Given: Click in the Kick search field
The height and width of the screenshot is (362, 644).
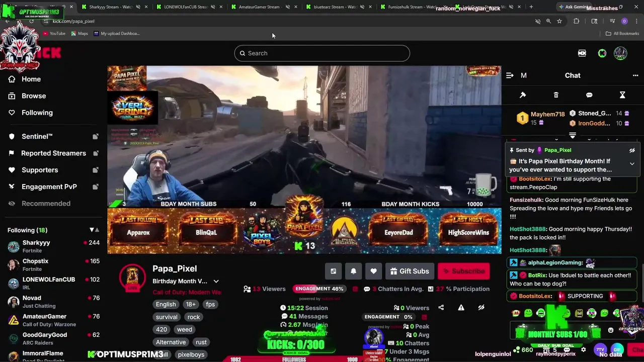Looking at the screenshot, I should [x=322, y=53].
